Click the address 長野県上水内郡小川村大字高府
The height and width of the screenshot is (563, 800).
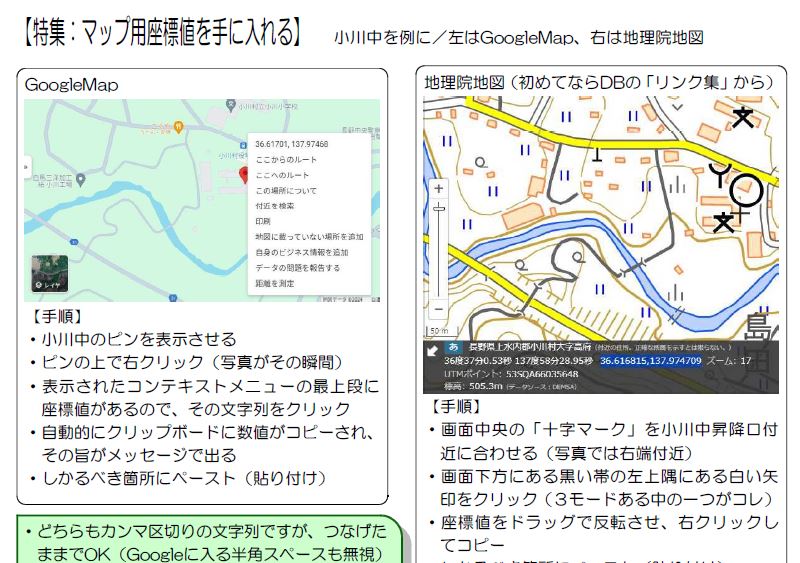click(x=530, y=347)
